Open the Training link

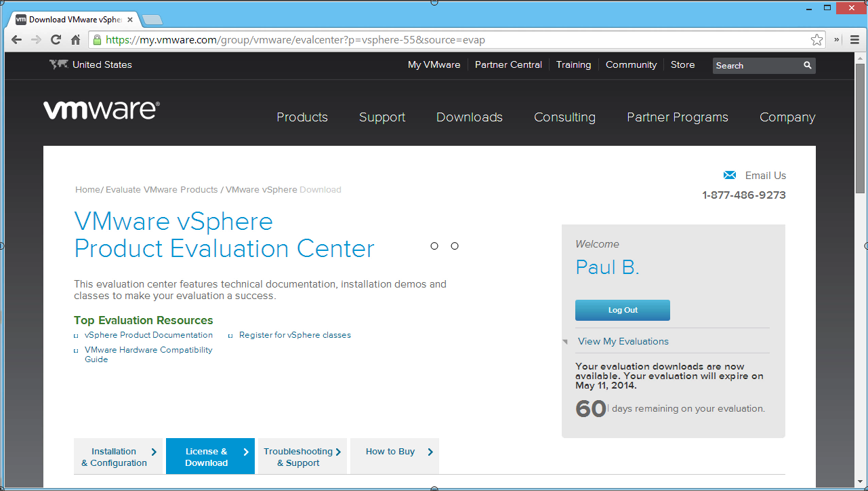(573, 65)
